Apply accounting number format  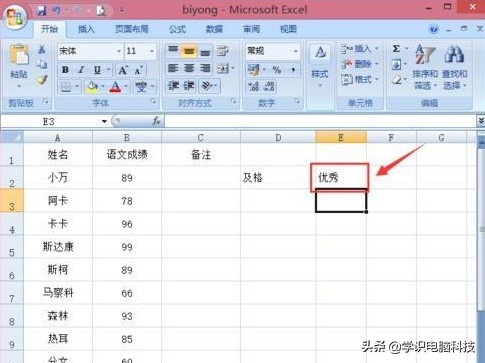253,69
